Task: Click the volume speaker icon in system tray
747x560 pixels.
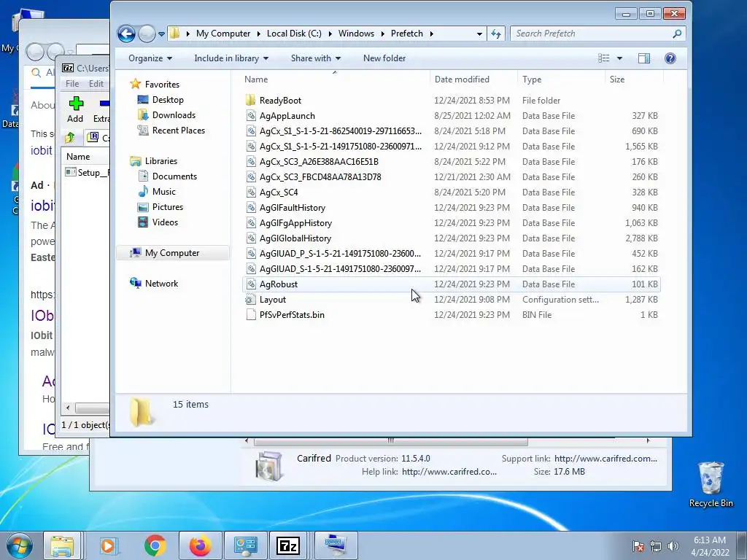Action: coord(673,546)
